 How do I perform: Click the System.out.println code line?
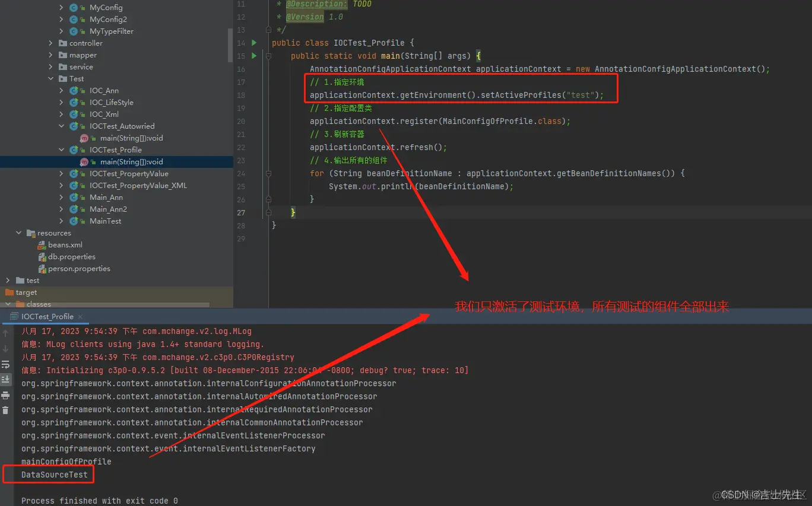(421, 186)
